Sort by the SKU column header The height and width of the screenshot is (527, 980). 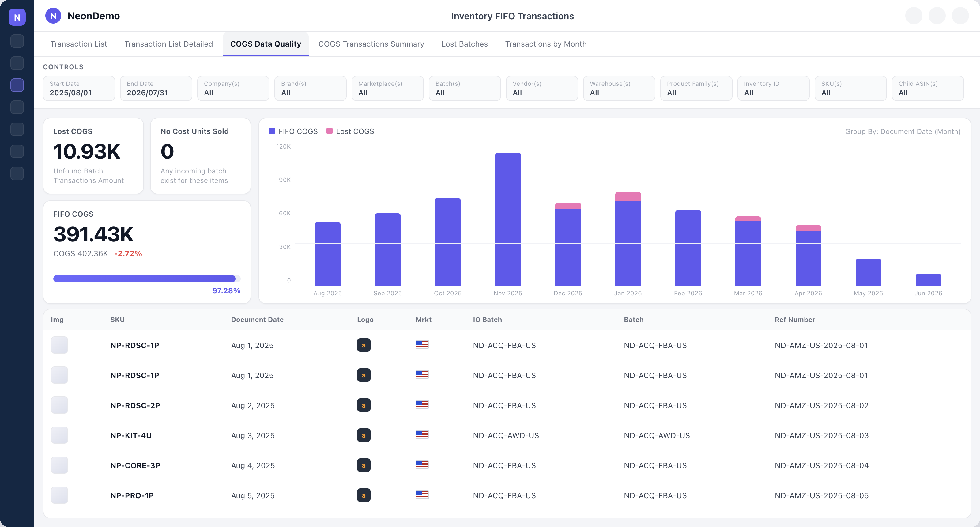coord(118,320)
